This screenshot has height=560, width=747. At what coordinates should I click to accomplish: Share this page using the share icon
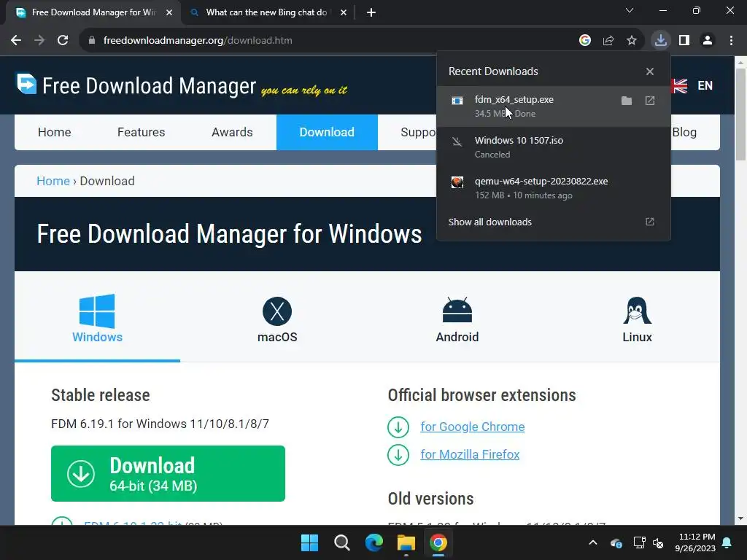(608, 41)
